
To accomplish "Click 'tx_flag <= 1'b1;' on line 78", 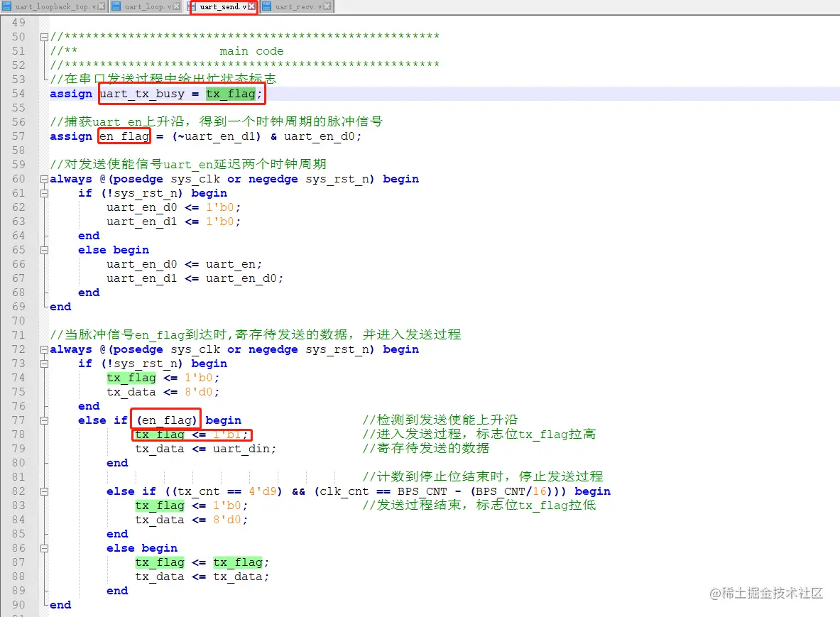I will [192, 435].
